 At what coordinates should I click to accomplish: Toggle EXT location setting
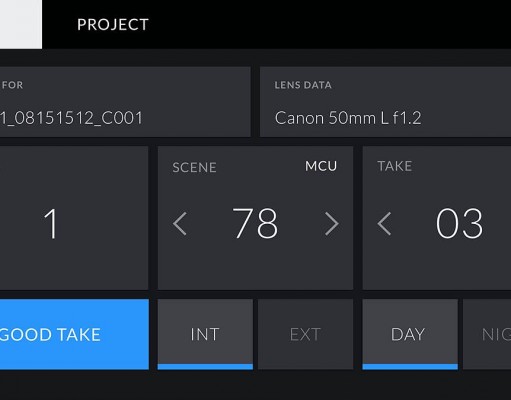tap(305, 334)
